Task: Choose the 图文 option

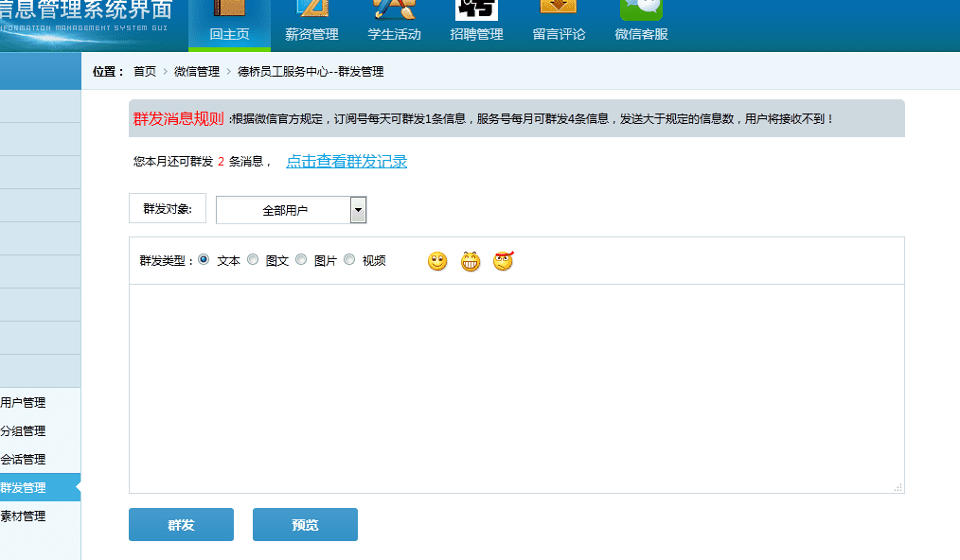Action: (x=253, y=259)
